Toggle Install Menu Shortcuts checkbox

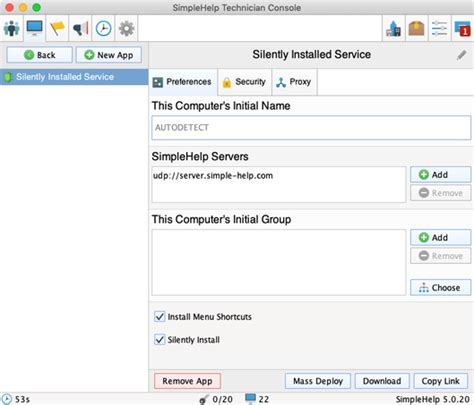pos(160,317)
